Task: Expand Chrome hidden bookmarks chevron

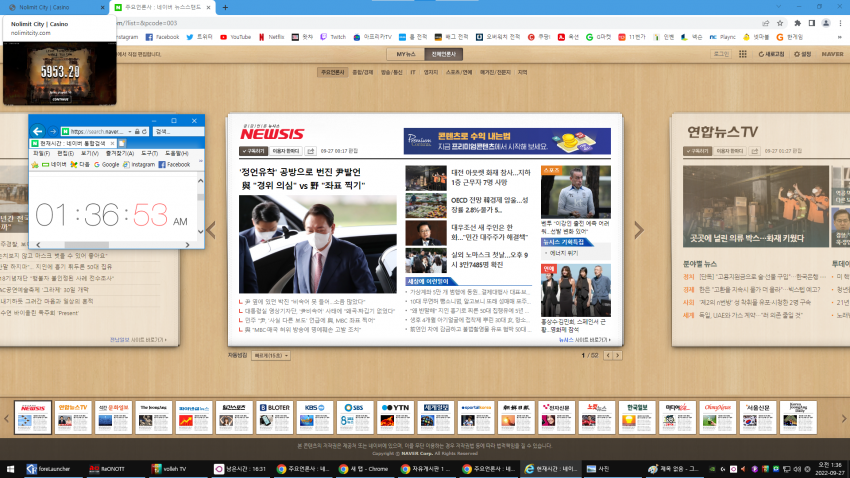Action: pos(840,37)
